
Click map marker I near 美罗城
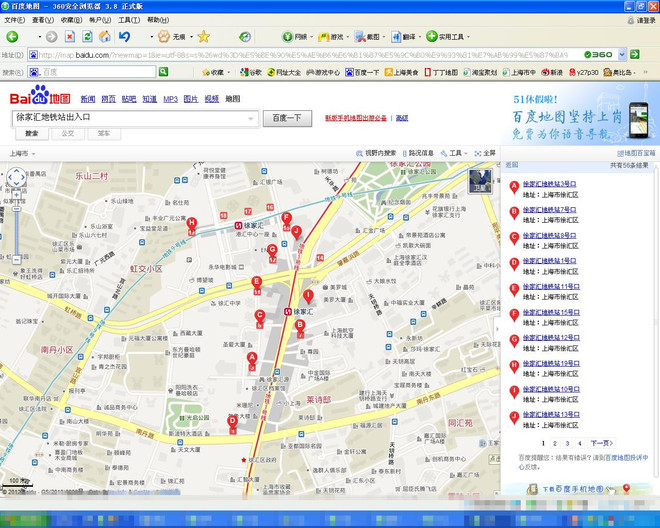click(308, 296)
